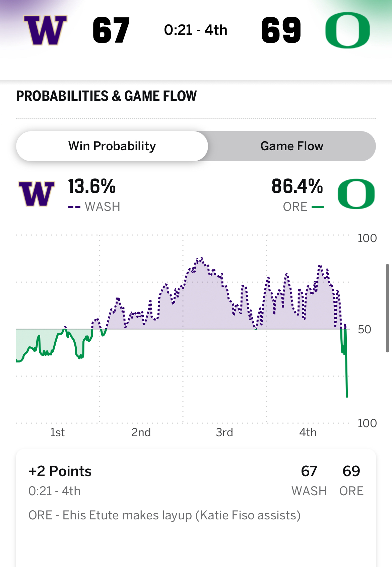Tap the Washington score 67 in header

point(111,31)
